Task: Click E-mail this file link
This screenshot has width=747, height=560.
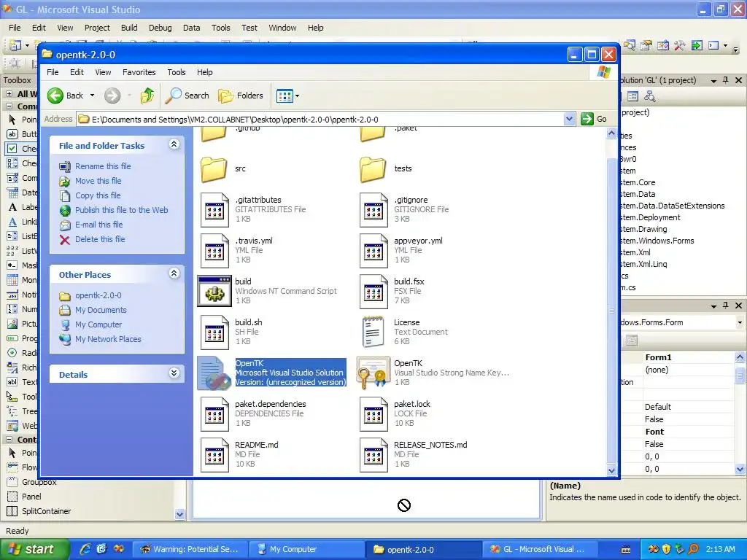Action: pyautogui.click(x=98, y=225)
